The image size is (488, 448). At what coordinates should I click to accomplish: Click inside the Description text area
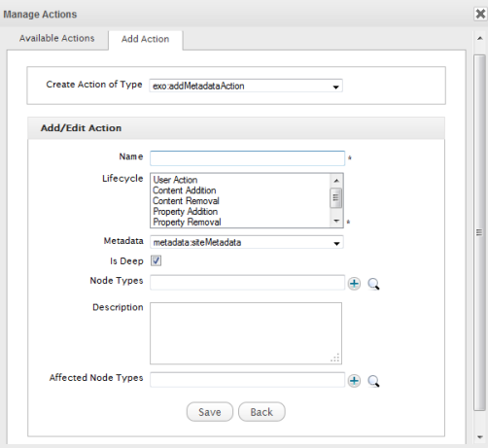tap(246, 333)
